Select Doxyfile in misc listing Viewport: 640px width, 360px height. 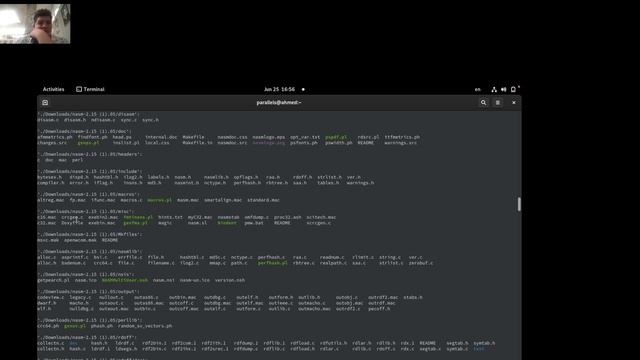tap(72, 223)
